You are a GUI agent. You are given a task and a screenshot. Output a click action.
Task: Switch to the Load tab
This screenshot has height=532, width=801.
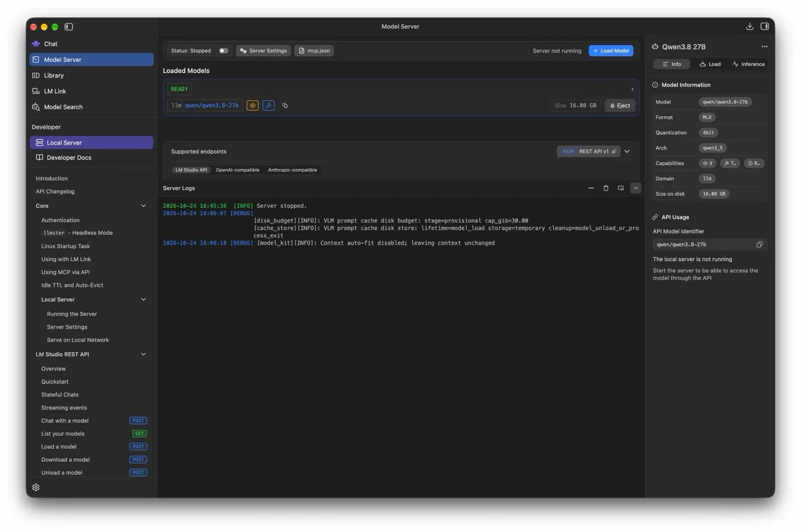(710, 64)
